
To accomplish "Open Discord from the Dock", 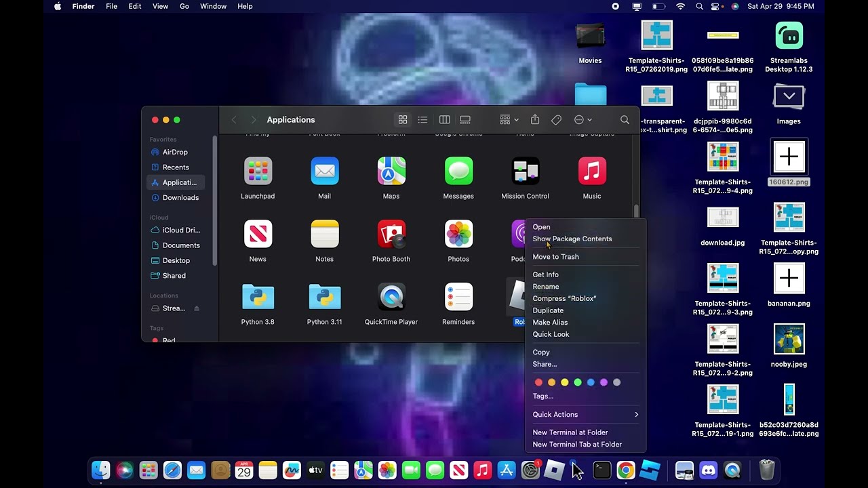I will [709, 470].
